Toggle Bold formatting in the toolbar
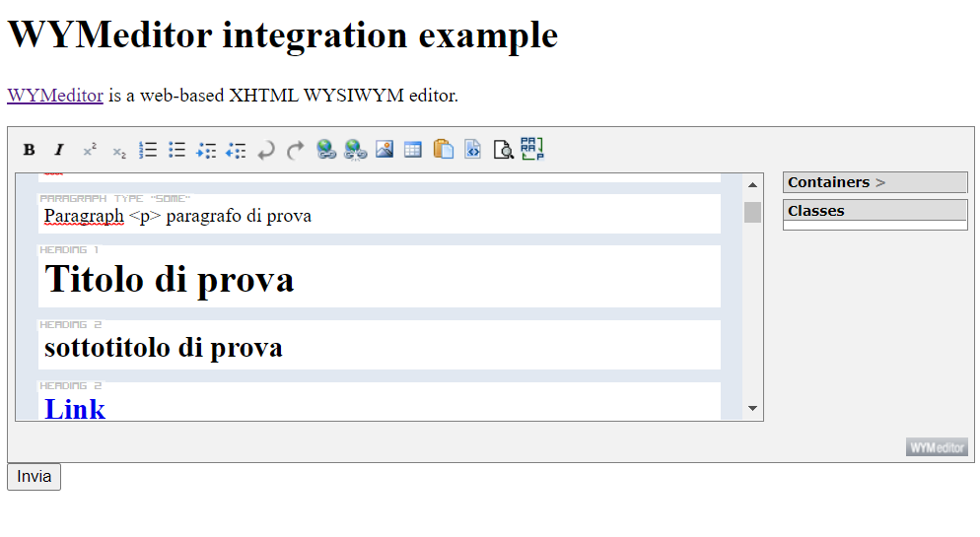Screen dimensions: 980x537 click(29, 150)
